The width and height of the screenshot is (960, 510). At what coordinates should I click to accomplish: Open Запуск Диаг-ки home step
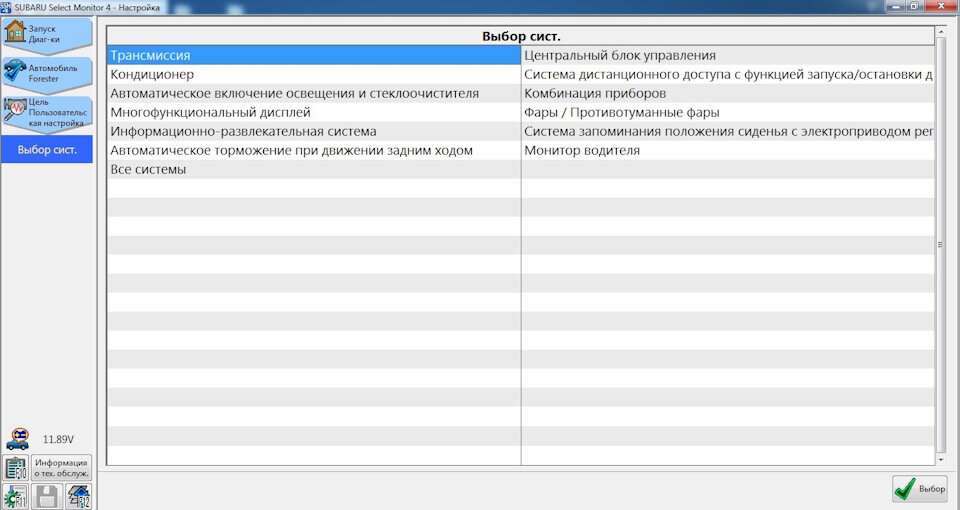point(47,34)
